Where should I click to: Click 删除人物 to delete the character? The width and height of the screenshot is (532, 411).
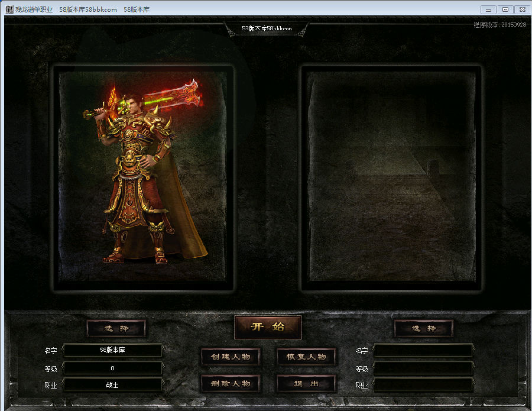pyautogui.click(x=231, y=384)
